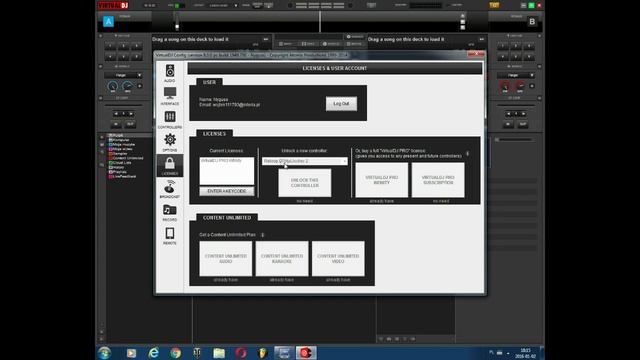
Task: Open right deck options ellipsis menu
Action: click(x=482, y=39)
